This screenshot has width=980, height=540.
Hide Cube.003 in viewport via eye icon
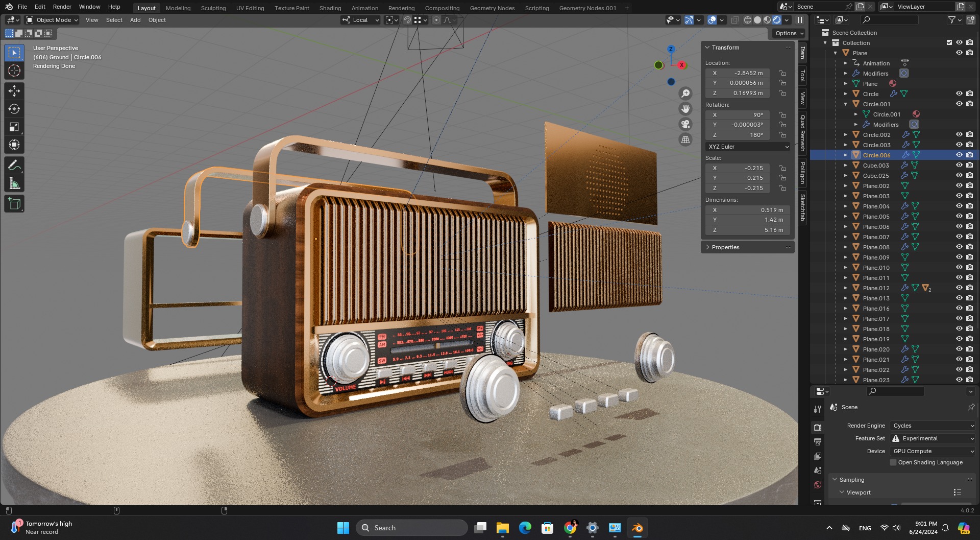(959, 165)
